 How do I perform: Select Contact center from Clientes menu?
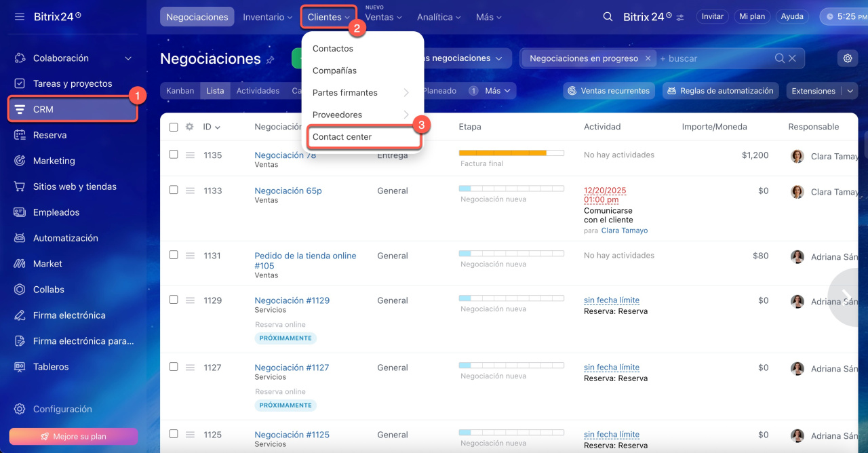coord(342,137)
